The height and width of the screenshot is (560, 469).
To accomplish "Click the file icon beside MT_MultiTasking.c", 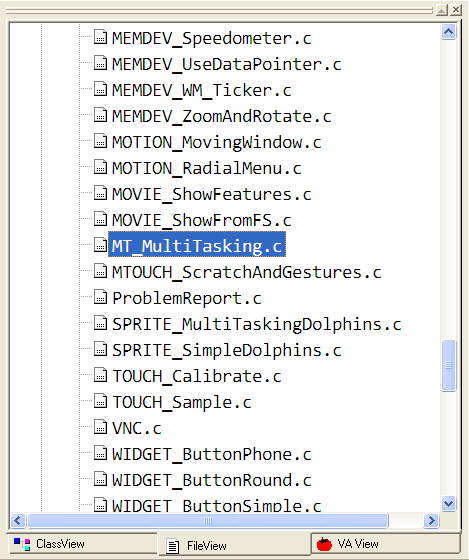I will [100, 245].
